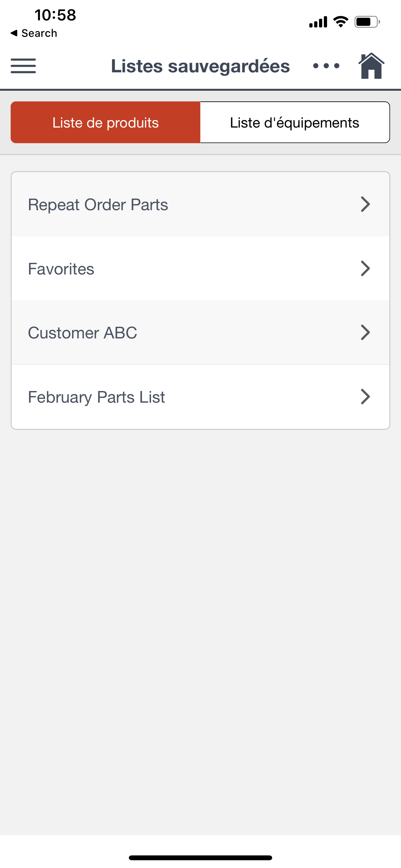Tap the Wi-Fi status icon
This screenshot has height=868, width=401.
[341, 22]
